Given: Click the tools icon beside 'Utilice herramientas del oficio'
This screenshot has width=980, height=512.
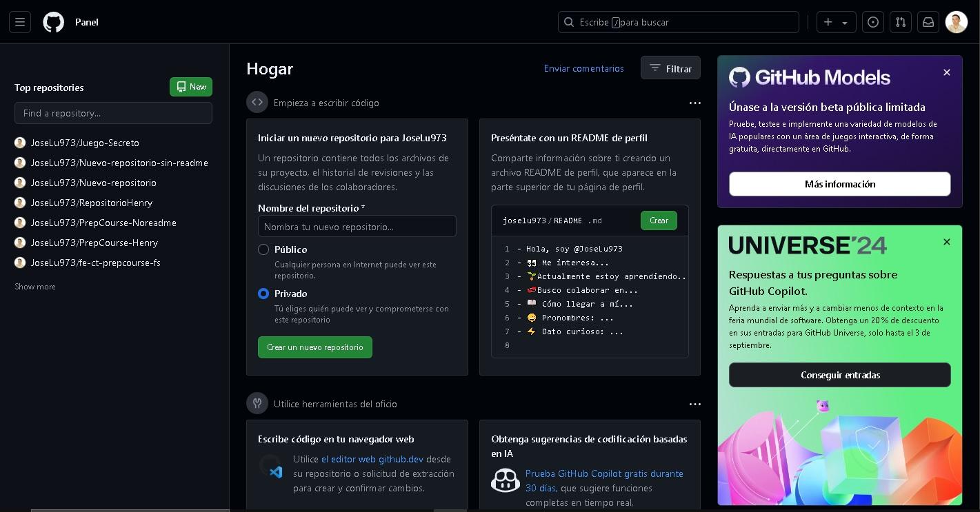Looking at the screenshot, I should (257, 404).
